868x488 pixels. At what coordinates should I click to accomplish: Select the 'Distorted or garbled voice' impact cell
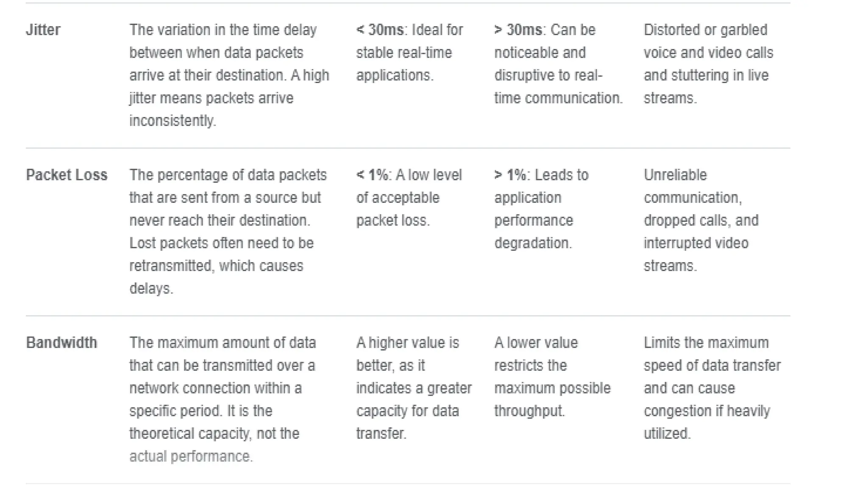[x=708, y=64]
